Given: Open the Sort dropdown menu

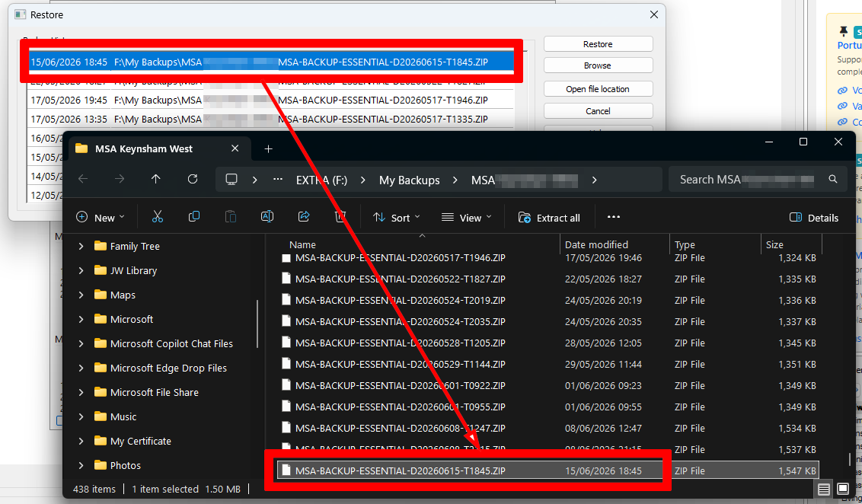Looking at the screenshot, I should 396,218.
